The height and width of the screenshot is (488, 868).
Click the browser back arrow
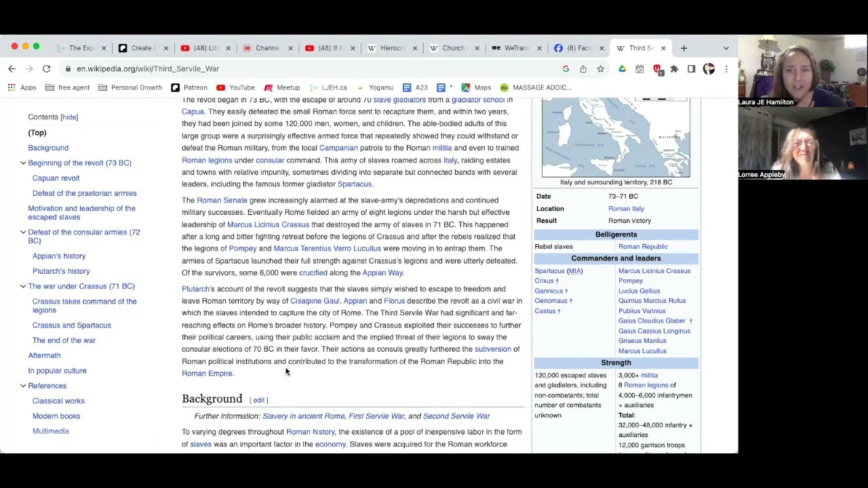click(12, 68)
